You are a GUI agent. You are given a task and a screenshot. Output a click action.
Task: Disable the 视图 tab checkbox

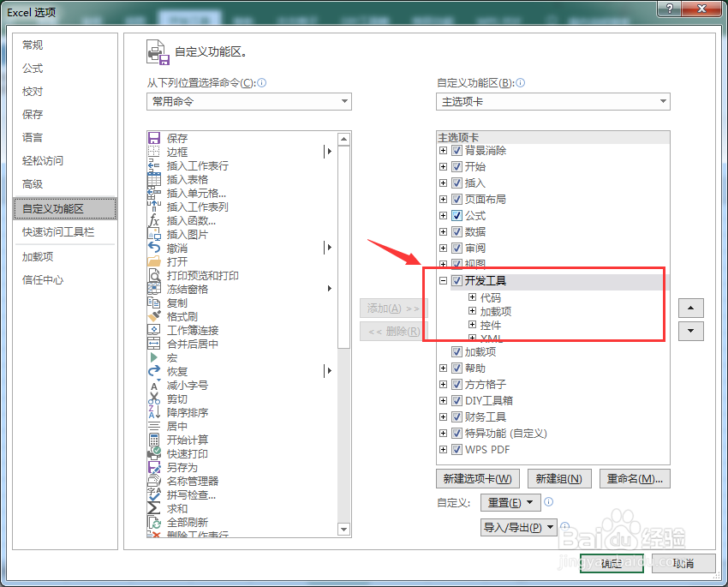(x=457, y=263)
